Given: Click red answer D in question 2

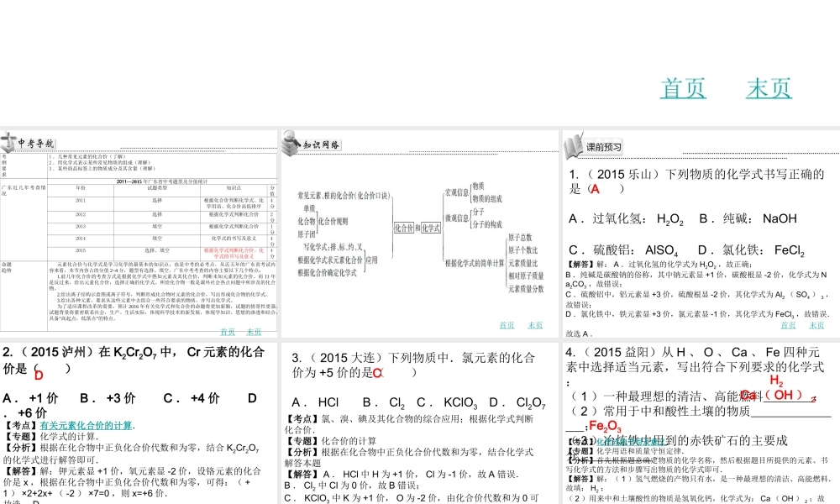Looking at the screenshot, I should click(x=39, y=375).
